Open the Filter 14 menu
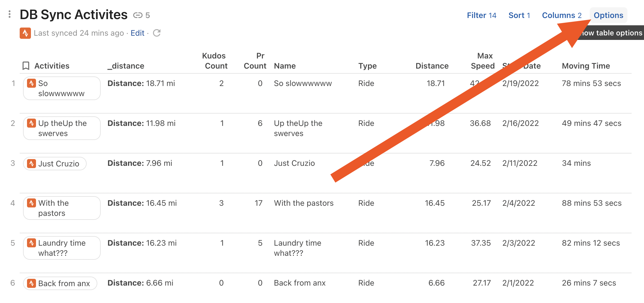This screenshot has width=644, height=303. 481,15
